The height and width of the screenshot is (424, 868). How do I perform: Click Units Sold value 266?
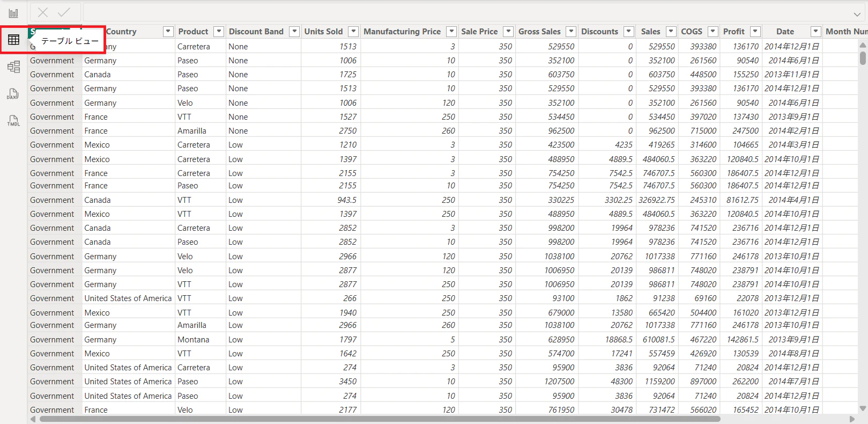tap(350, 298)
